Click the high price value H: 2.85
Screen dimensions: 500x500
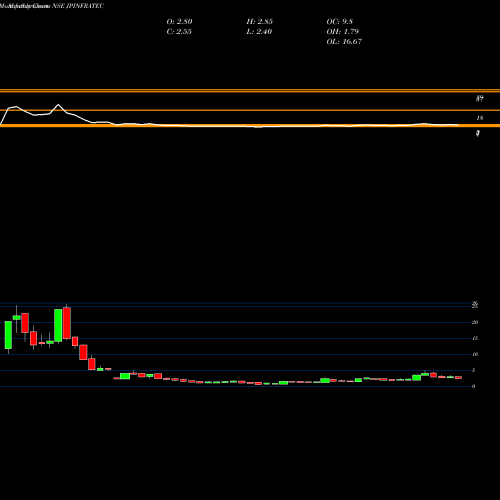[260, 21]
